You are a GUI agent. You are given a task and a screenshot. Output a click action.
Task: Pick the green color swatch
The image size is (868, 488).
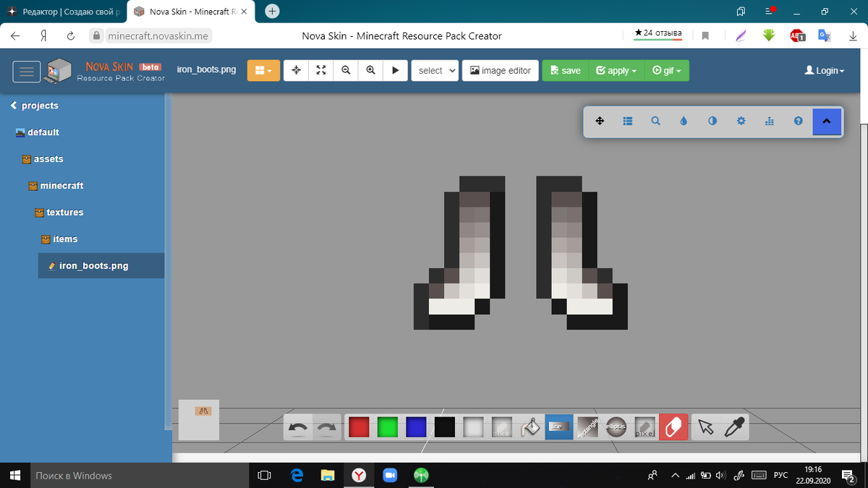(x=387, y=427)
